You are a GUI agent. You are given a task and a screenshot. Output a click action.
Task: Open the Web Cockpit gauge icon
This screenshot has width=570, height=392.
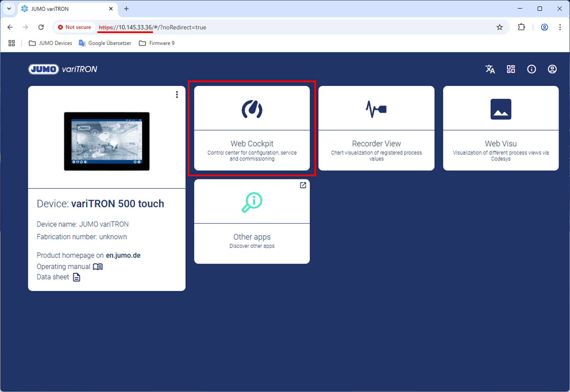click(252, 109)
